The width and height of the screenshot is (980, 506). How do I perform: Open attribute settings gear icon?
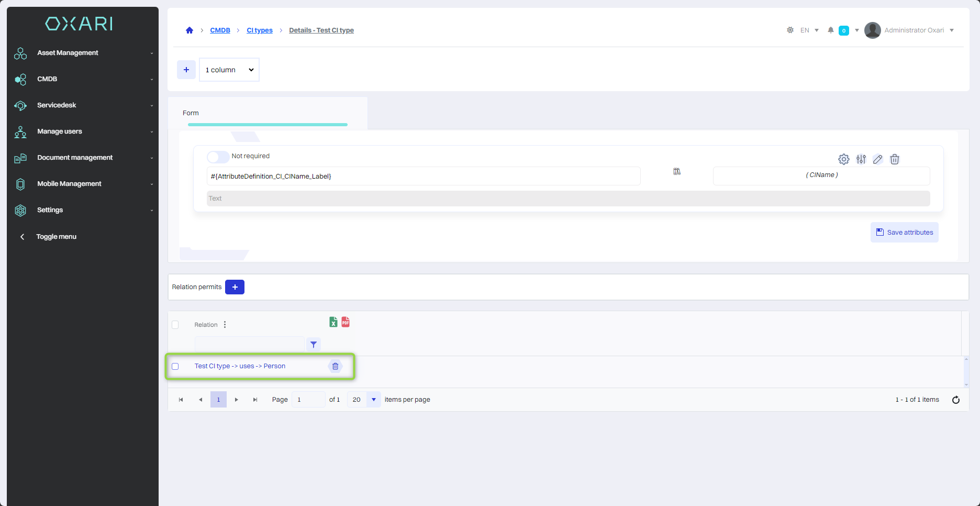(843, 159)
